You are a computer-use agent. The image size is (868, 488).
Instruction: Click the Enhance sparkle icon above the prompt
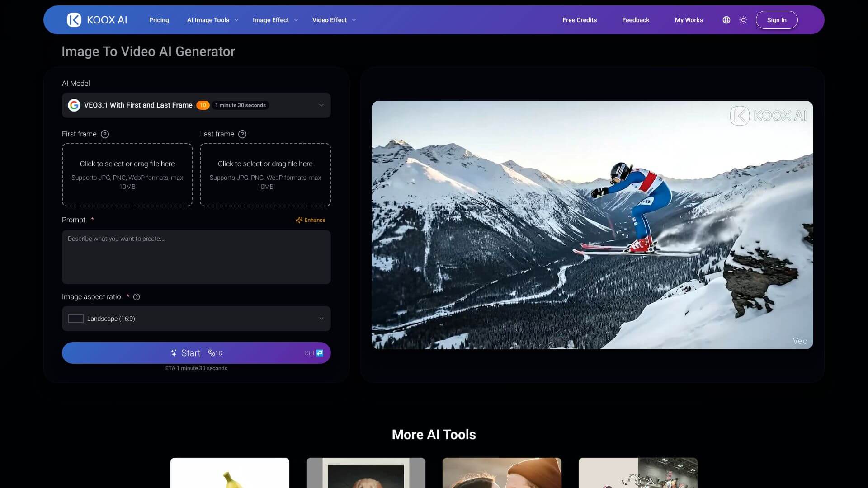pyautogui.click(x=299, y=220)
